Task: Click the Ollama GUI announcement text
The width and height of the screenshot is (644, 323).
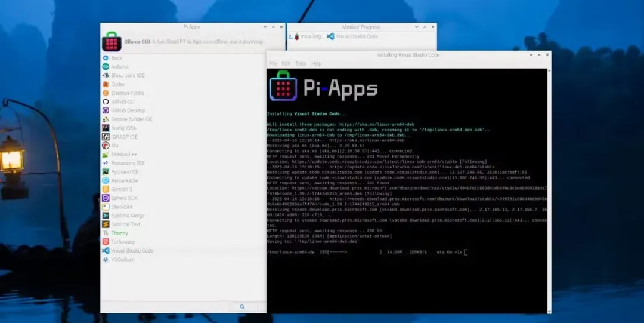Action: (x=193, y=42)
